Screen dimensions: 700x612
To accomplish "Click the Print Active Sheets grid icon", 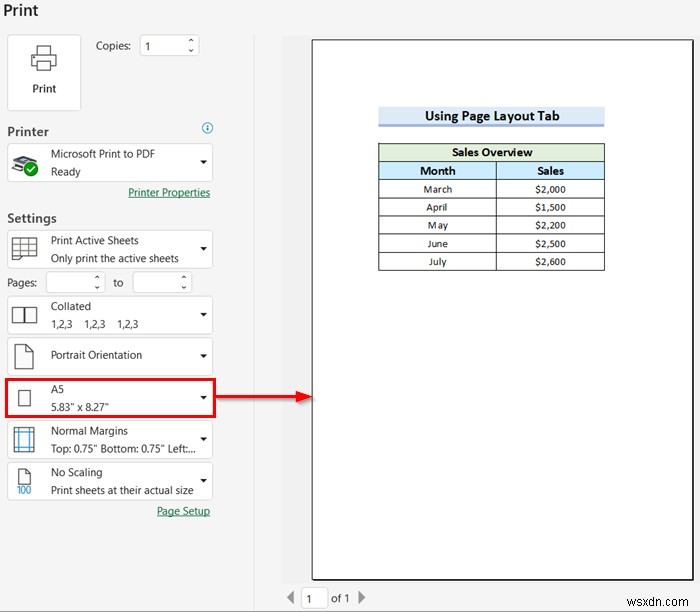I will [25, 249].
